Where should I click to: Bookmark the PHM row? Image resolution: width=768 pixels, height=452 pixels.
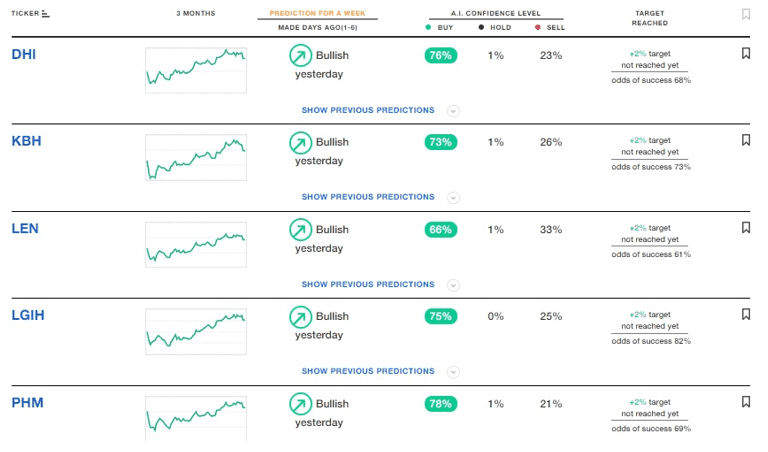coord(745,402)
